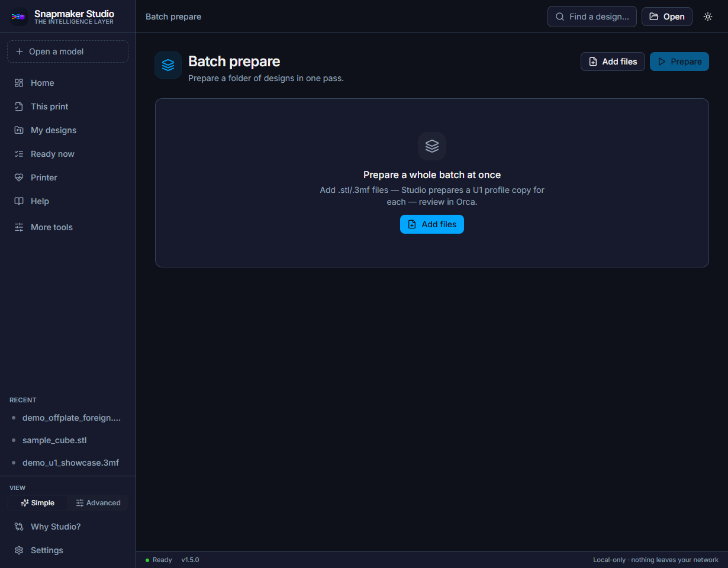728x568 pixels.
Task: Open Settings
Action: click(67, 550)
